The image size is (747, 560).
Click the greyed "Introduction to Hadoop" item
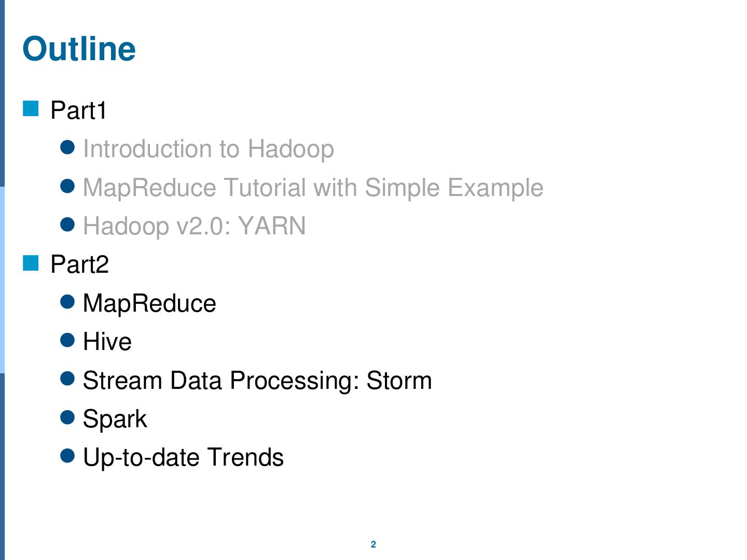point(208,149)
